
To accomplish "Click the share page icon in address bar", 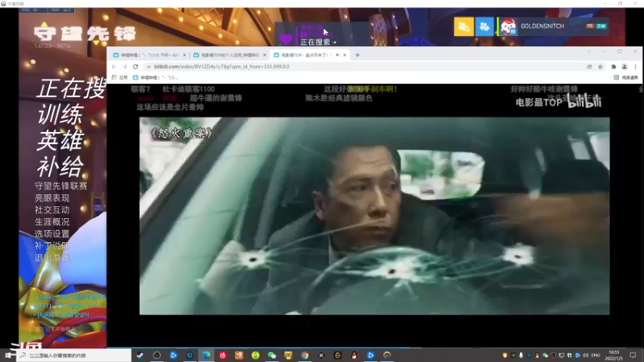I will click(589, 67).
